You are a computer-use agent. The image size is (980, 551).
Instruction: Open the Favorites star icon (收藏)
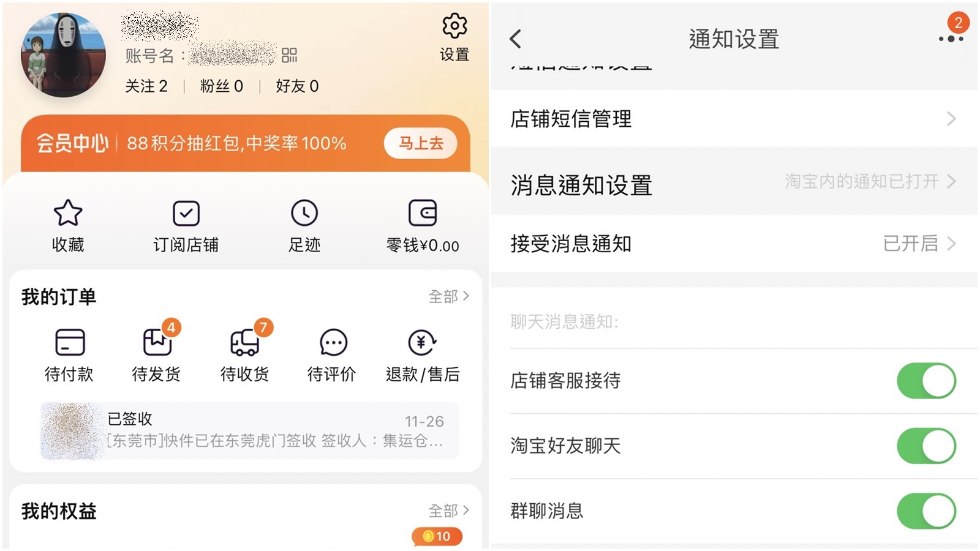(68, 213)
